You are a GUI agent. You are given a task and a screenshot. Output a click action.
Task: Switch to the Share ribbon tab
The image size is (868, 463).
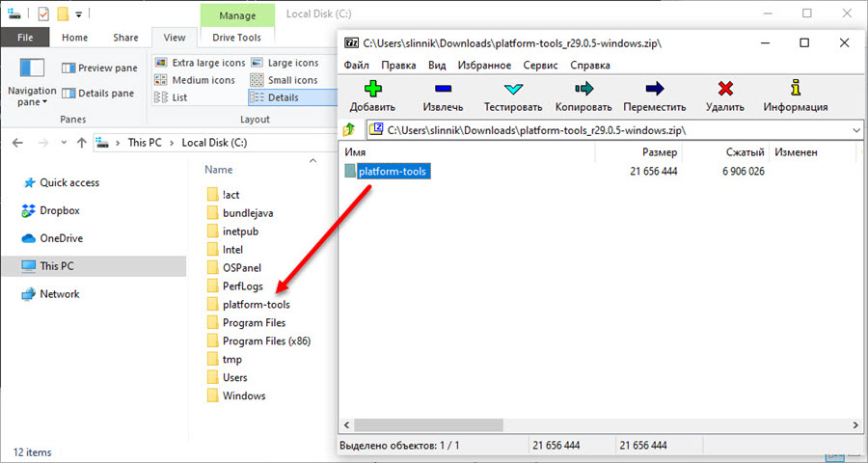125,38
